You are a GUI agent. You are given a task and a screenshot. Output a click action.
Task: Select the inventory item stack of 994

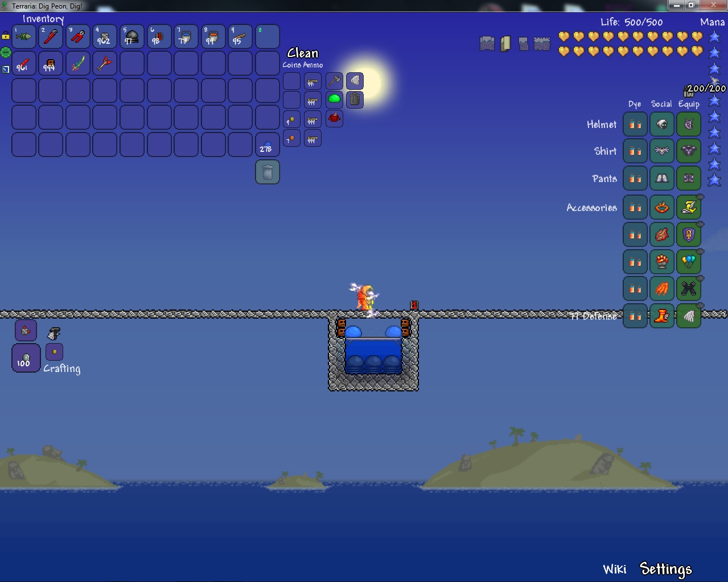(x=51, y=63)
